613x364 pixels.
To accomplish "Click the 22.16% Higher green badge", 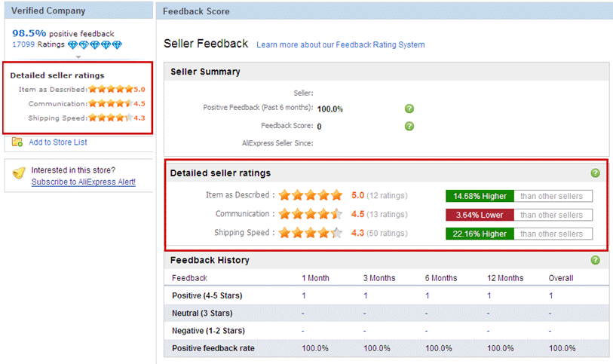I will coord(480,234).
